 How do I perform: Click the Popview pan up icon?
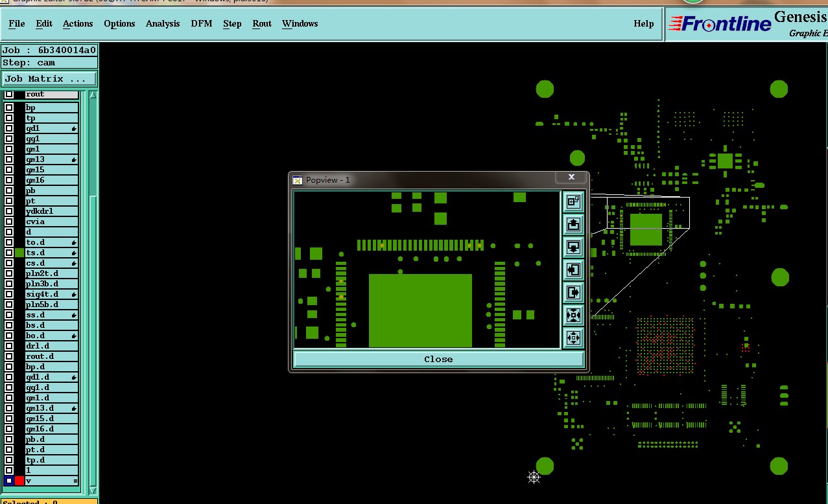click(573, 224)
